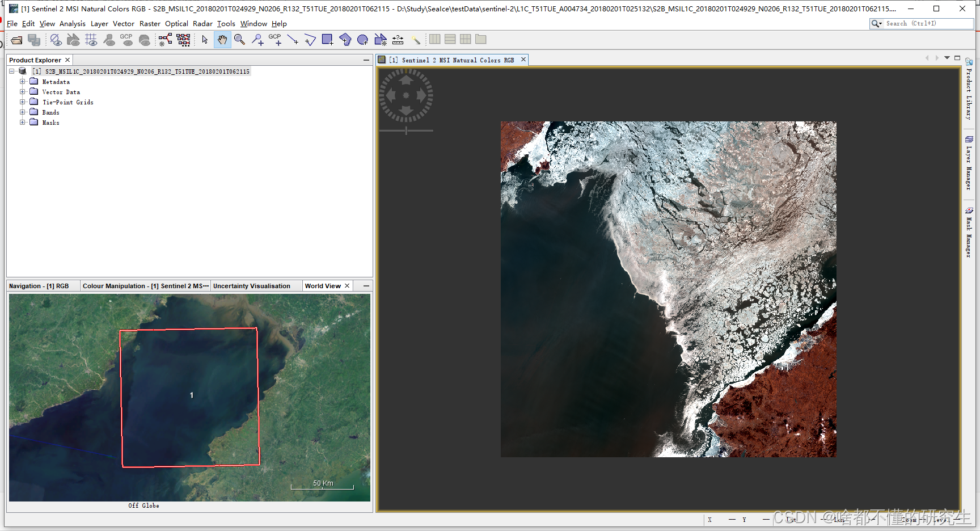Open the Layer Manager side panel
980x531 pixels.
969,161
